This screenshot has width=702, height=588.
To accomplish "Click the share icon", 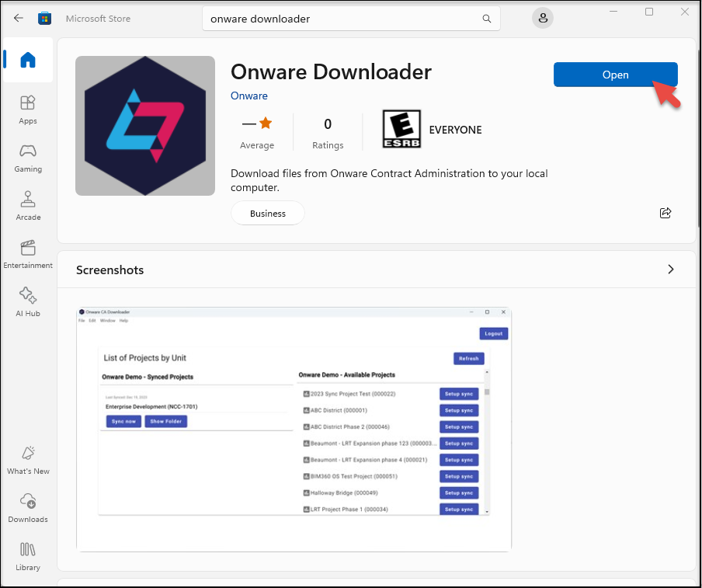I will pos(666,213).
